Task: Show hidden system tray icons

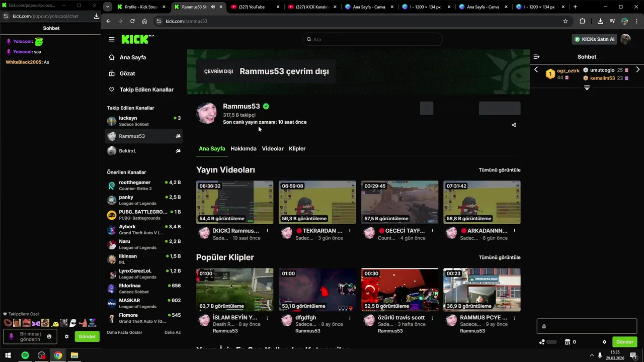Action: [592, 355]
